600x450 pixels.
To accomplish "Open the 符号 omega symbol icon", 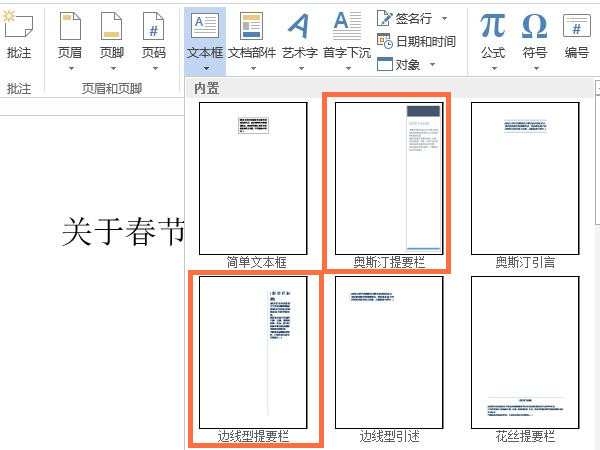I will point(535,26).
